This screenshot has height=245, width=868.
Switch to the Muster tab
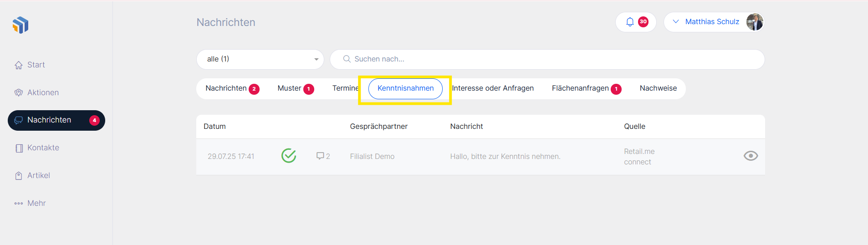tap(290, 88)
